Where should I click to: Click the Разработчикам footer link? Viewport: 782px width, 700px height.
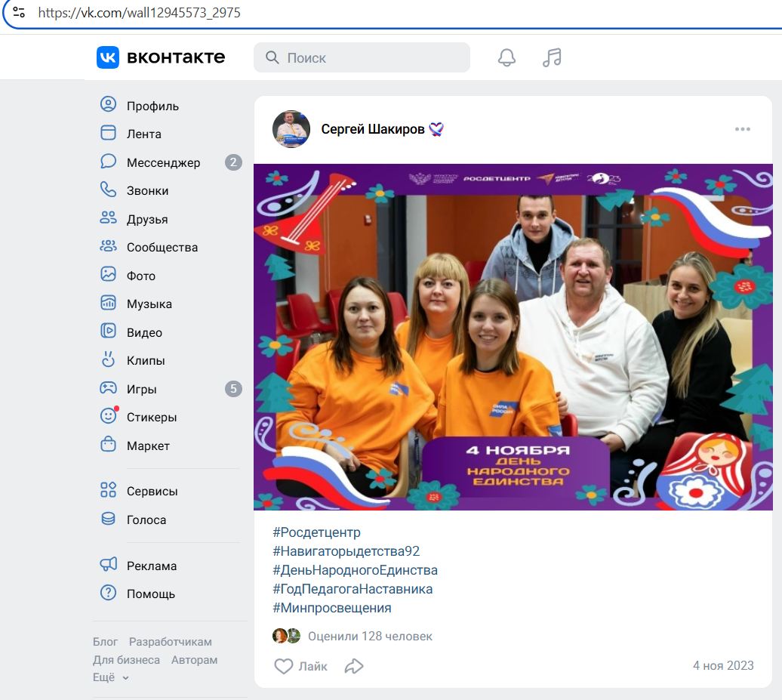pyautogui.click(x=170, y=642)
